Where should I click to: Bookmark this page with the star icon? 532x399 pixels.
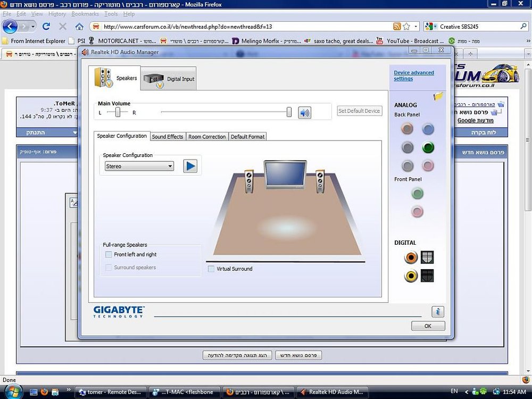coord(406,27)
